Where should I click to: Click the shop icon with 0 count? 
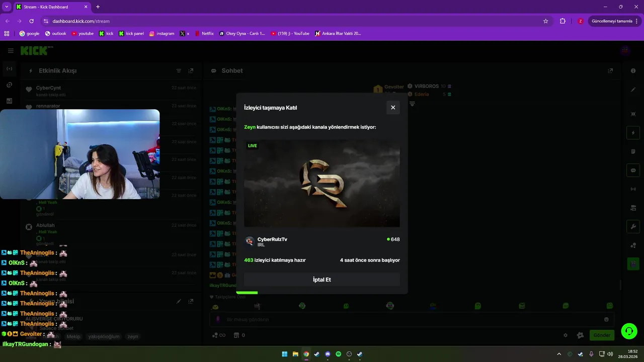click(239, 335)
